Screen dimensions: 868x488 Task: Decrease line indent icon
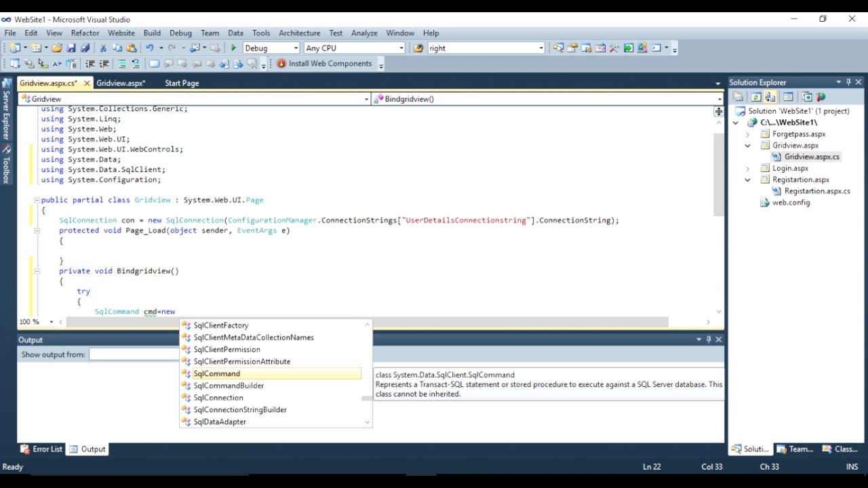(x=90, y=64)
